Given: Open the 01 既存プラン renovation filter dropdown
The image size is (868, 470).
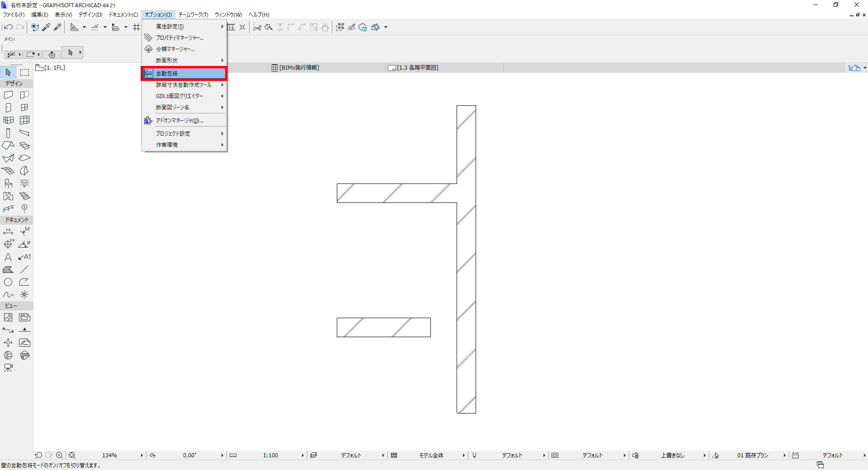Looking at the screenshot, I should (753, 456).
